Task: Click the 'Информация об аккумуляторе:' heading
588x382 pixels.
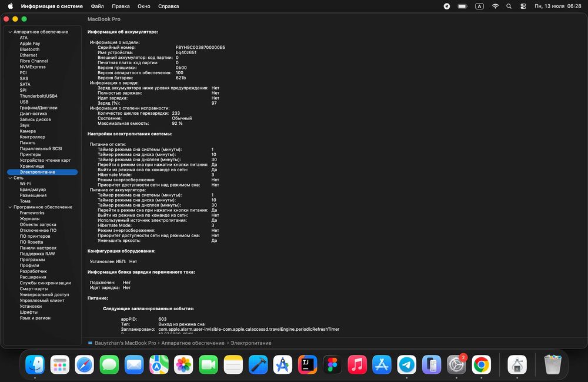Action: 123,32
